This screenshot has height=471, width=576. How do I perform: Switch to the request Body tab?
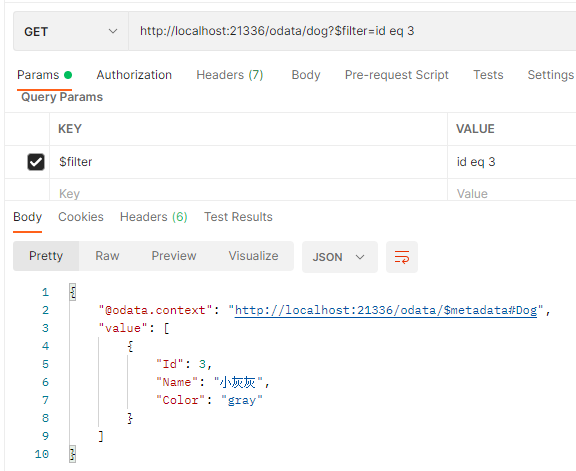[306, 75]
